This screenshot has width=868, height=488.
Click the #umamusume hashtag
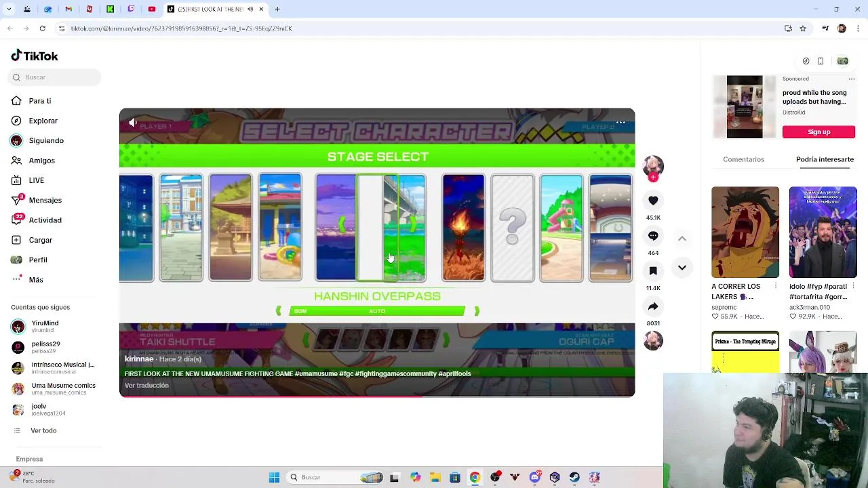point(316,374)
